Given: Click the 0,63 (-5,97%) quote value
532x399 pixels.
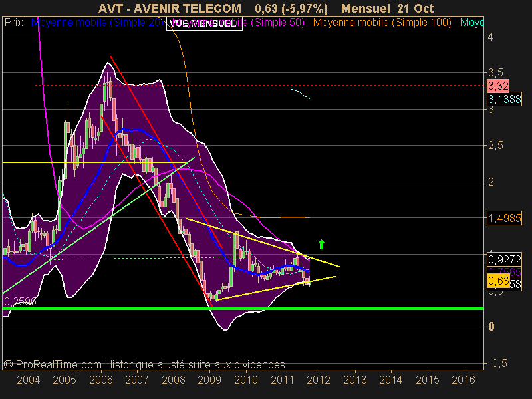Looking at the screenshot, I should pyautogui.click(x=291, y=8).
